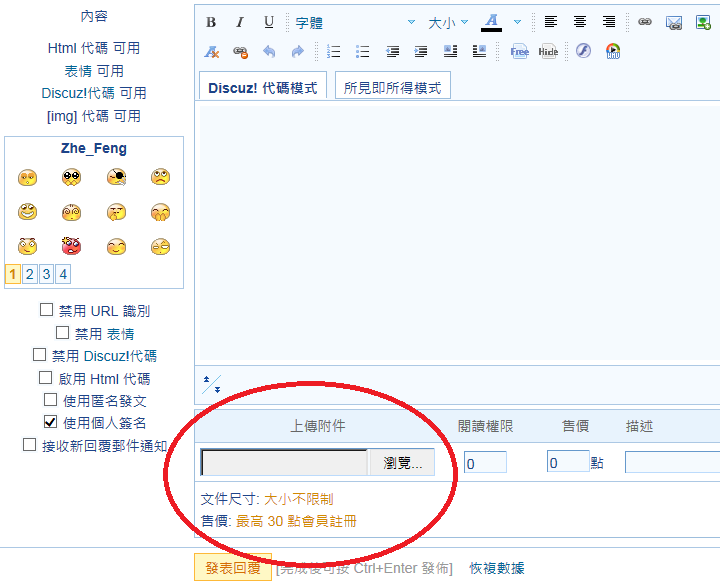Screen dimensions: 720x584
Task: Open the font color dropdown arrow
Action: 518,22
